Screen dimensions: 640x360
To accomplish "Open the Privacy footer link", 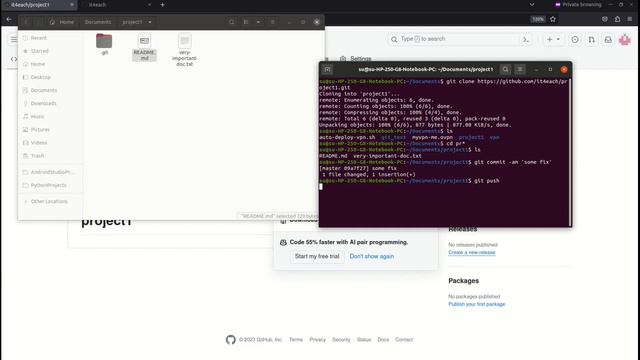I will tap(318, 340).
